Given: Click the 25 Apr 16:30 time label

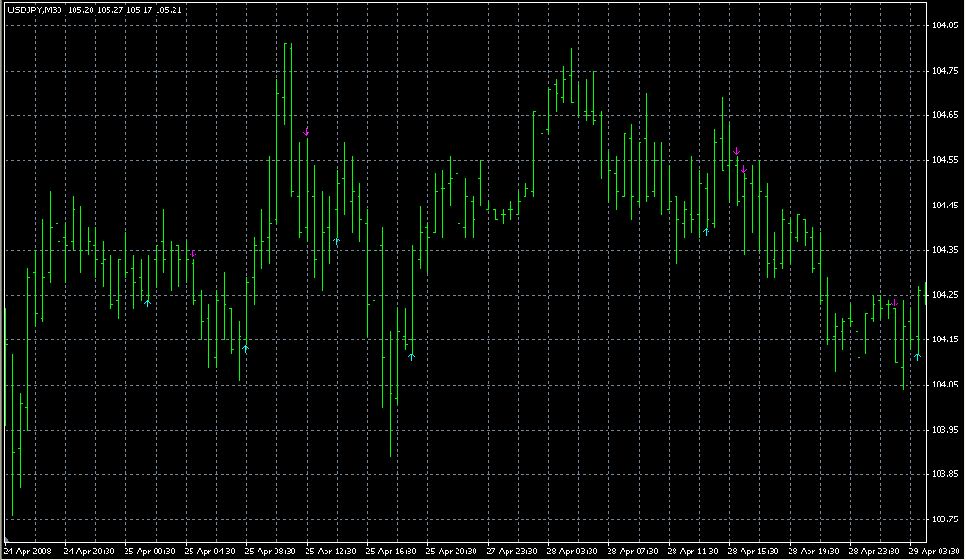Looking at the screenshot, I should tap(391, 552).
